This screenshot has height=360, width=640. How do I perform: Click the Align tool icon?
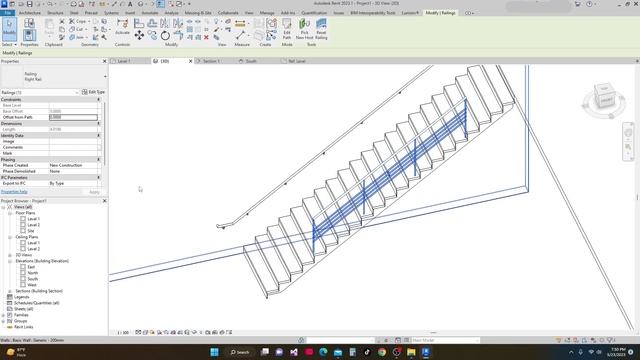pos(139,24)
